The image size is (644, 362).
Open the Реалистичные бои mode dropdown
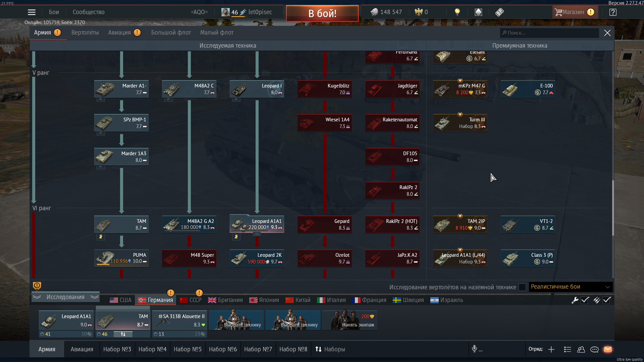point(571,287)
